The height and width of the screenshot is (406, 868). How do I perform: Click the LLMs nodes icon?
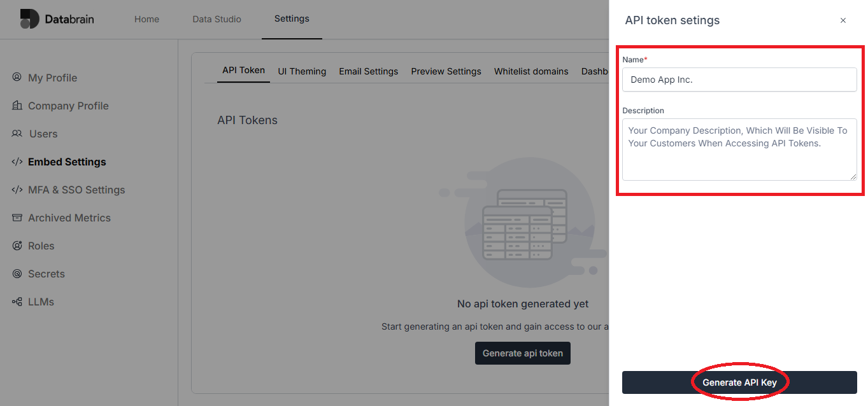click(17, 302)
